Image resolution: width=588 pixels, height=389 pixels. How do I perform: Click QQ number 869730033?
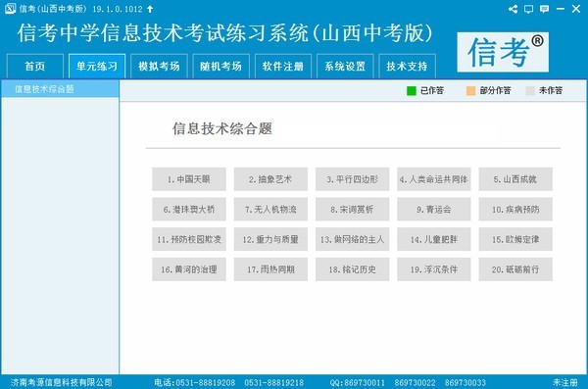coord(465,382)
